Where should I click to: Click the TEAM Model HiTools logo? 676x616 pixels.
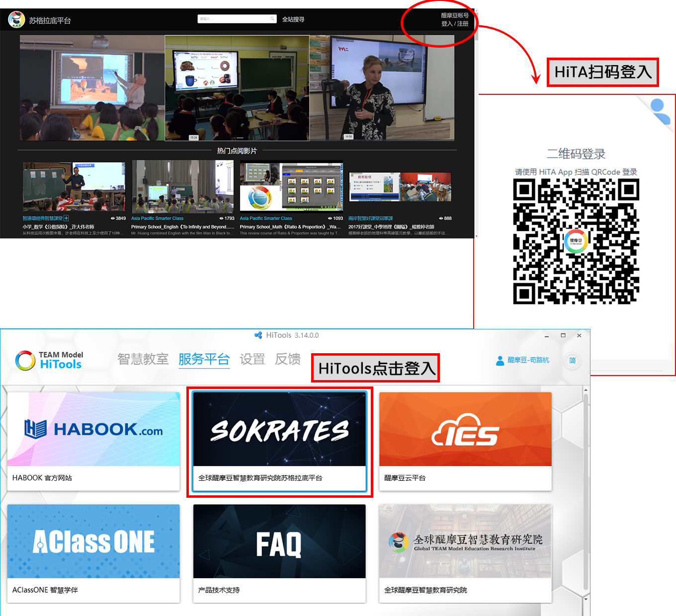pos(49,360)
